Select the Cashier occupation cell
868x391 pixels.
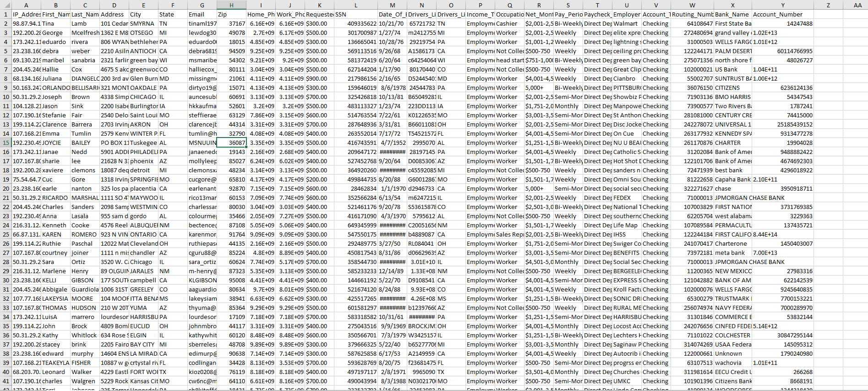click(509, 23)
